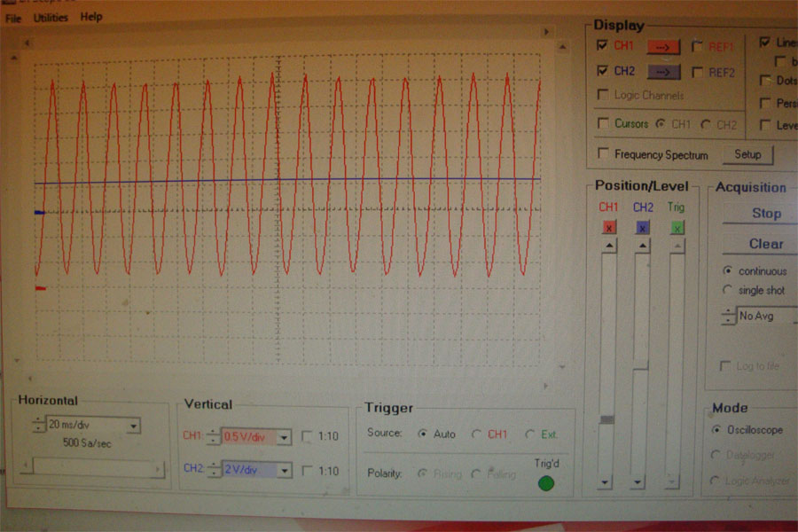This screenshot has width=798, height=532.
Task: Click the blue CH2 position reset icon
Action: tap(643, 228)
